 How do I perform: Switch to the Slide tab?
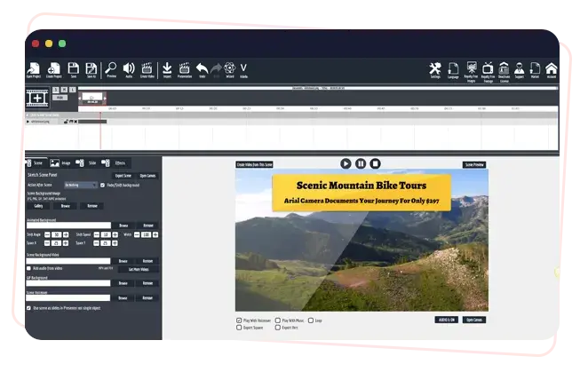tap(86, 162)
